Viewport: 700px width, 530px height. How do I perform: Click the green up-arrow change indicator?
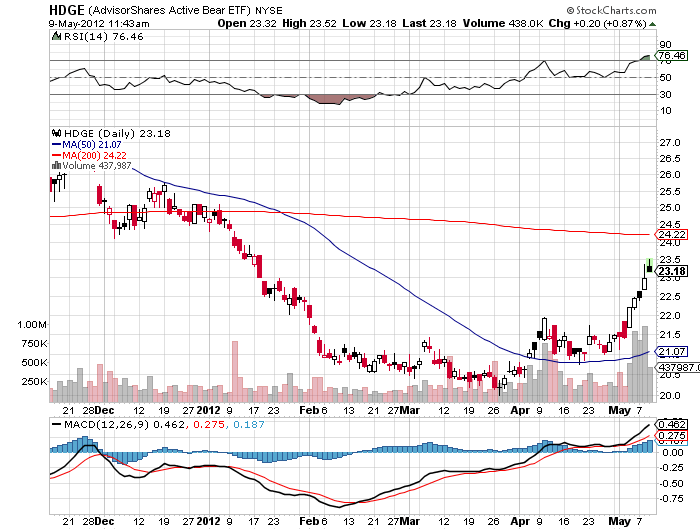click(652, 24)
